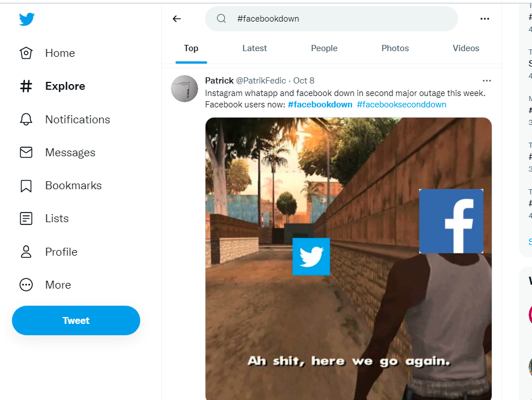Go to Notifications via sidebar label

(x=78, y=119)
